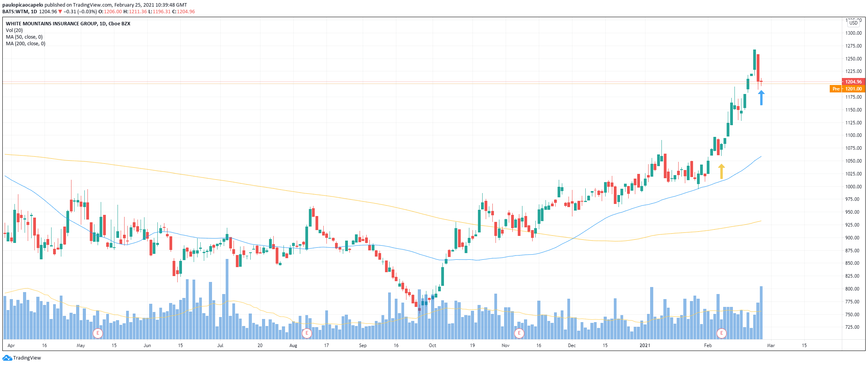Click the 1050.00 price axis label
Viewport: 868px width, 365px height.
854,161
